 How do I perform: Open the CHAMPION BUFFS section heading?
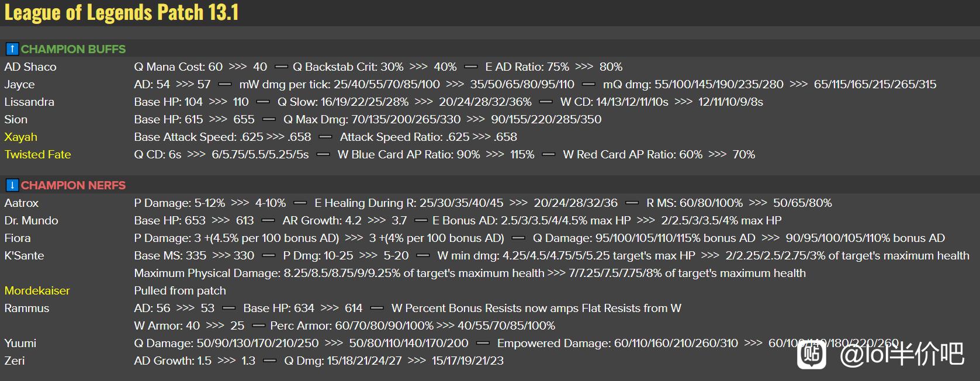pyautogui.click(x=73, y=49)
